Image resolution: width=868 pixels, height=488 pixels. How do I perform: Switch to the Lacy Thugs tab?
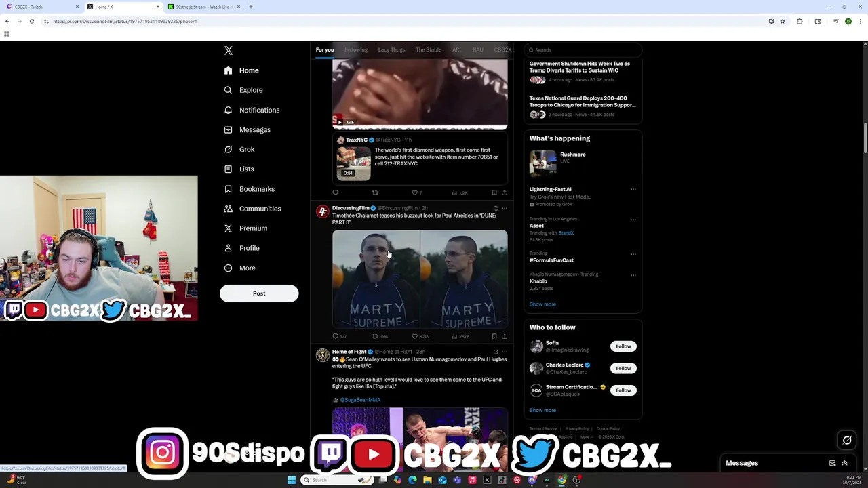(x=391, y=49)
